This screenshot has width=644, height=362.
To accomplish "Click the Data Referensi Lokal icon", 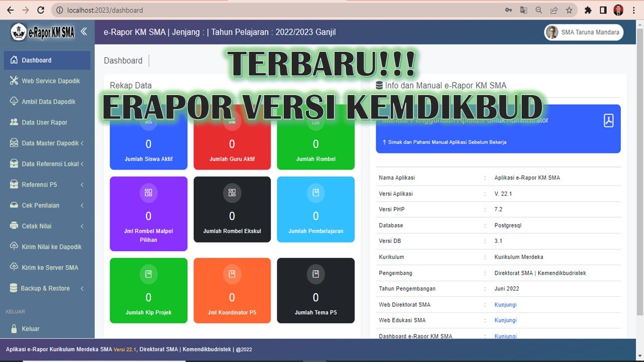I will (14, 163).
